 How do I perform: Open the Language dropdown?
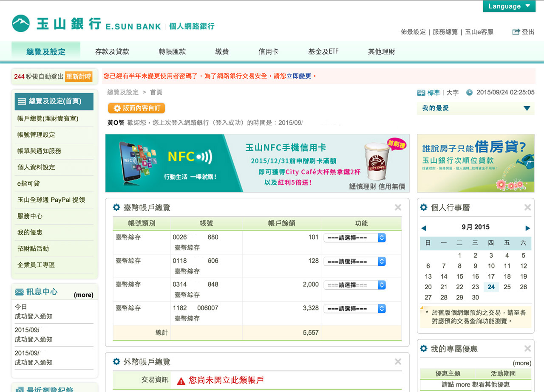pyautogui.click(x=509, y=6)
